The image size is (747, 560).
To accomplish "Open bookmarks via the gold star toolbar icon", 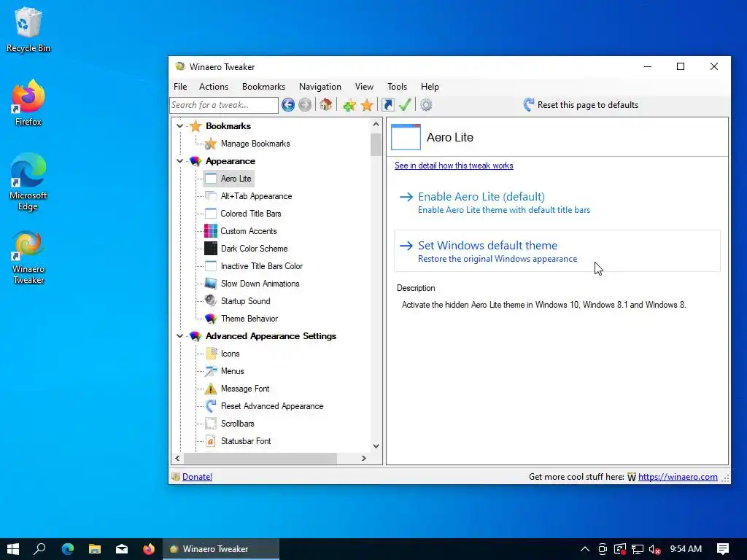I will 367,105.
